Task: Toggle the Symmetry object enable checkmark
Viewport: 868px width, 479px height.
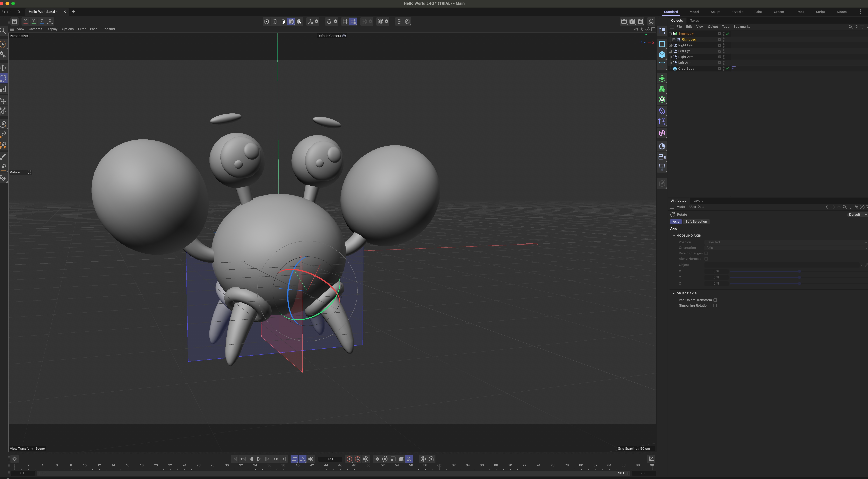Action: coord(728,34)
